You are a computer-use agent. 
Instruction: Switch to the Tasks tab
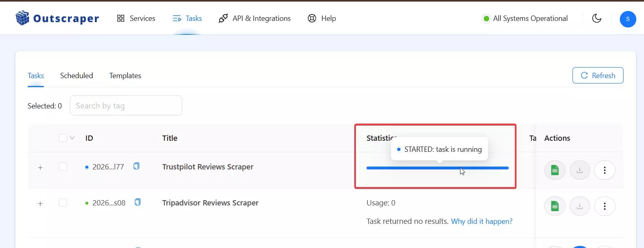[36, 76]
